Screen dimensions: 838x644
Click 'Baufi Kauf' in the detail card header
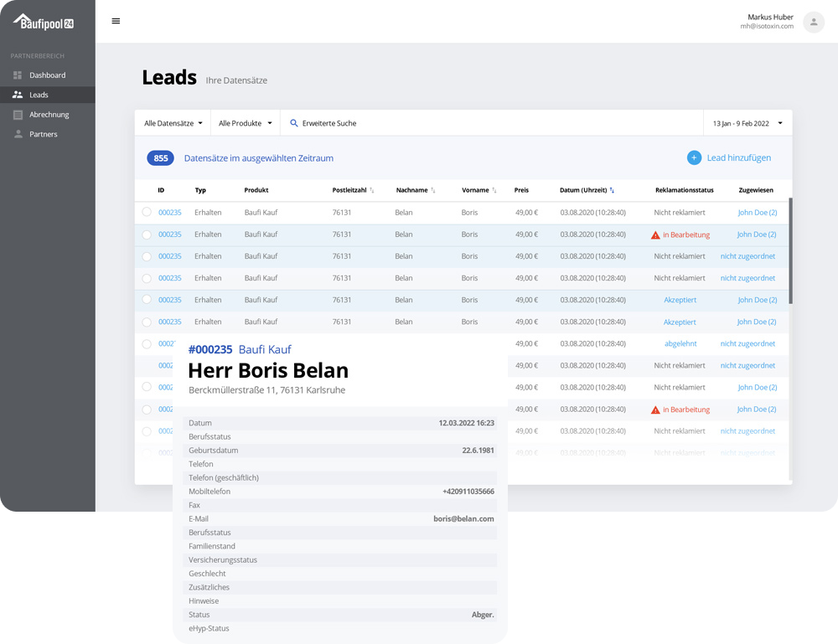click(265, 350)
